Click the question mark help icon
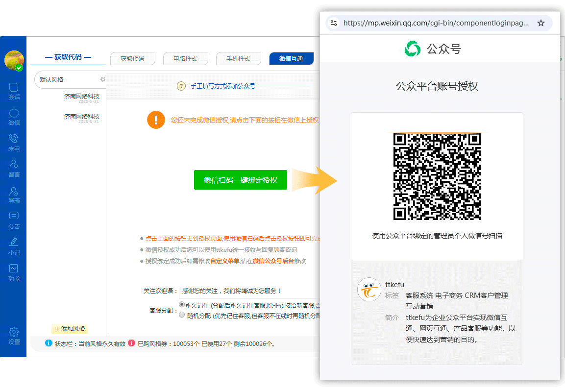565x392 pixels. pyautogui.click(x=181, y=86)
